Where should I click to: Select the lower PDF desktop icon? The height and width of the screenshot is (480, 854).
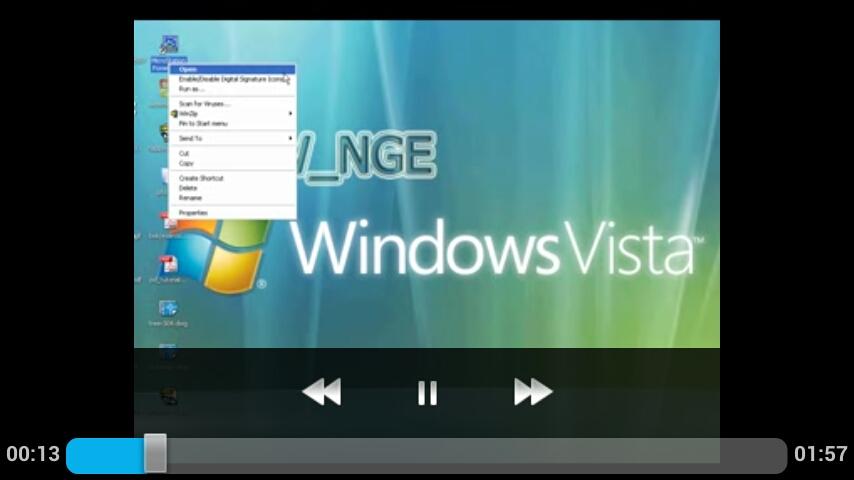[x=168, y=264]
